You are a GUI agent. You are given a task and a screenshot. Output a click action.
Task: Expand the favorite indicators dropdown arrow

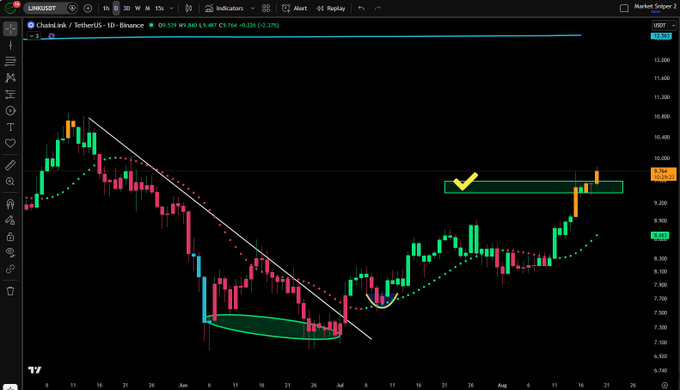pos(252,8)
